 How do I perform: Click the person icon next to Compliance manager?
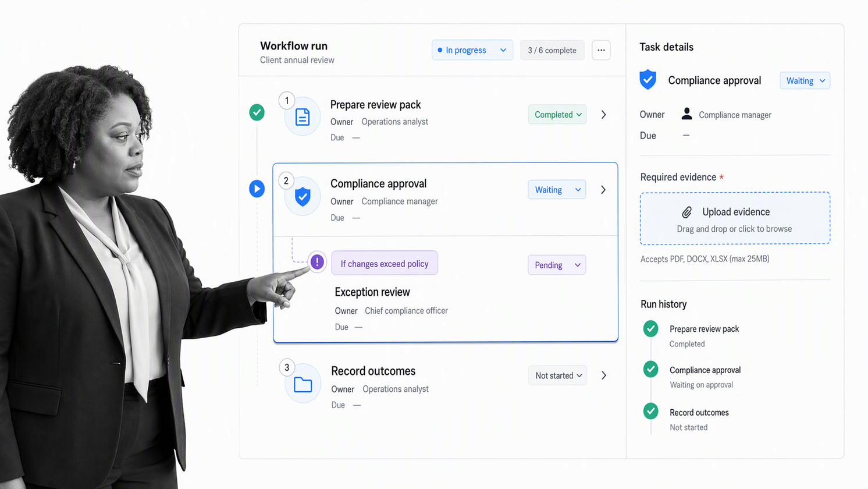click(x=686, y=114)
